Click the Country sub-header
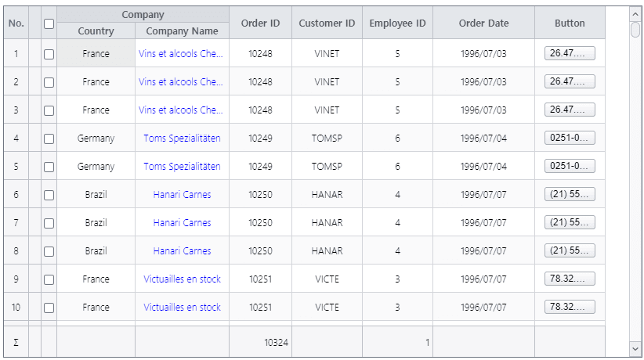Screen dimensions: 644x360 [x=96, y=31]
